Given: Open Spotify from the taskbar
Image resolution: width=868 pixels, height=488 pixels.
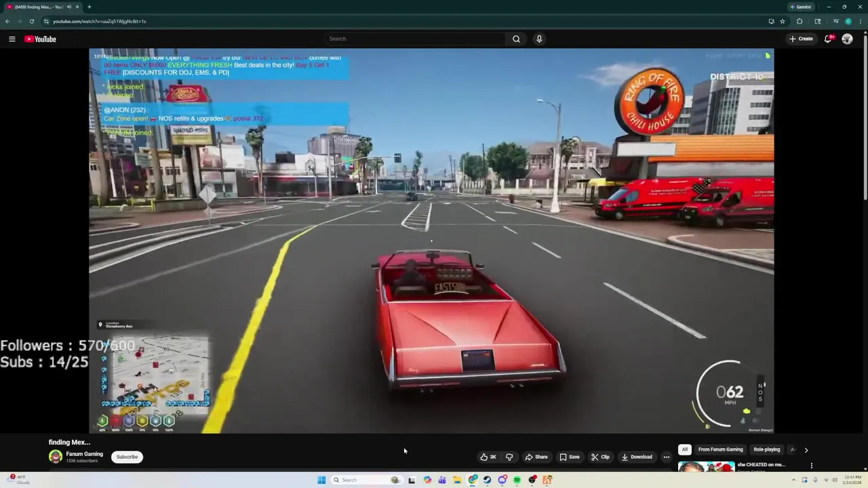Looking at the screenshot, I should (x=517, y=480).
